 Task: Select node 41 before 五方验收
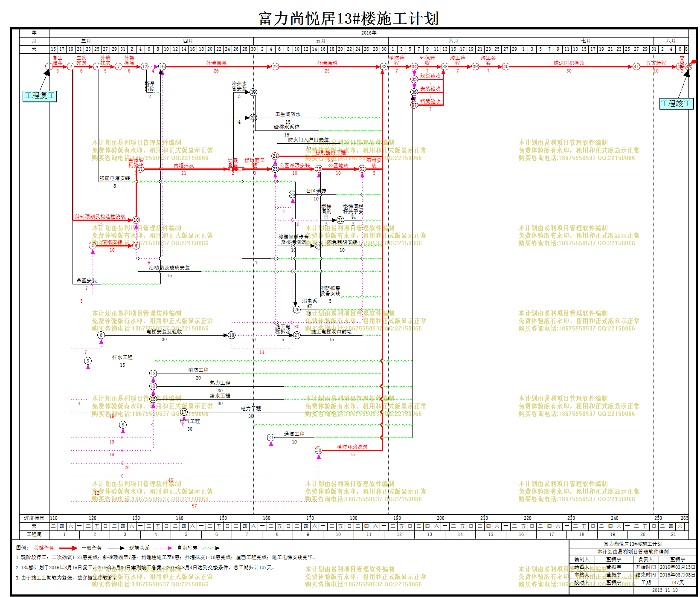tap(636, 67)
